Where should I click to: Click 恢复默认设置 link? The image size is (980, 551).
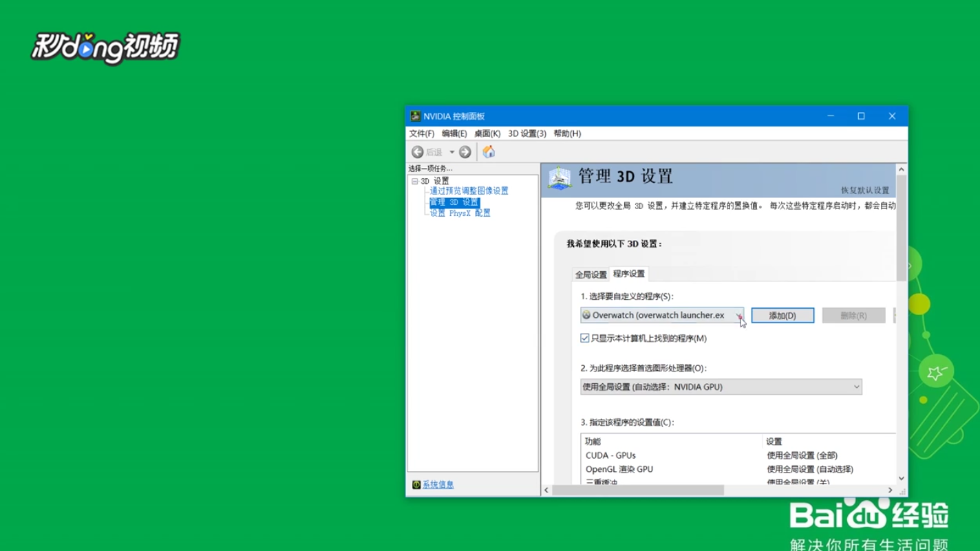coord(865,191)
